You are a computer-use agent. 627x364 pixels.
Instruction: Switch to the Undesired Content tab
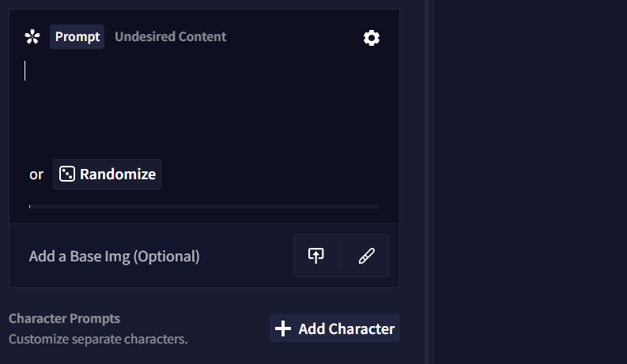170,36
